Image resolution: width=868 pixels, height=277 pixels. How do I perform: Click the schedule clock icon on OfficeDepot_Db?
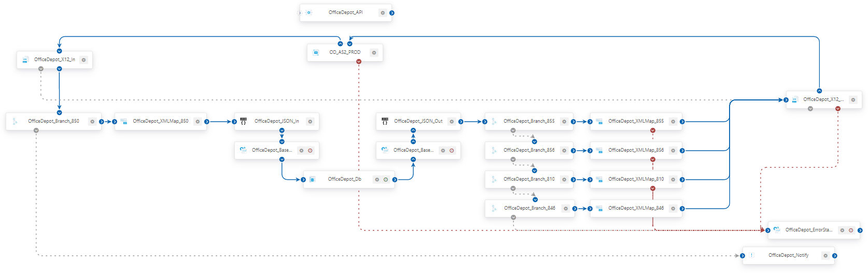click(x=386, y=180)
